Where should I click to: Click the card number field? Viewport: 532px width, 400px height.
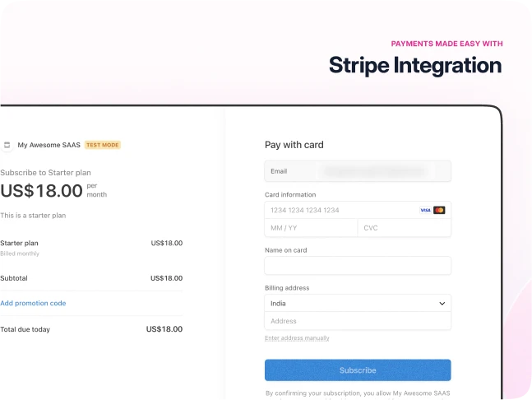point(337,210)
